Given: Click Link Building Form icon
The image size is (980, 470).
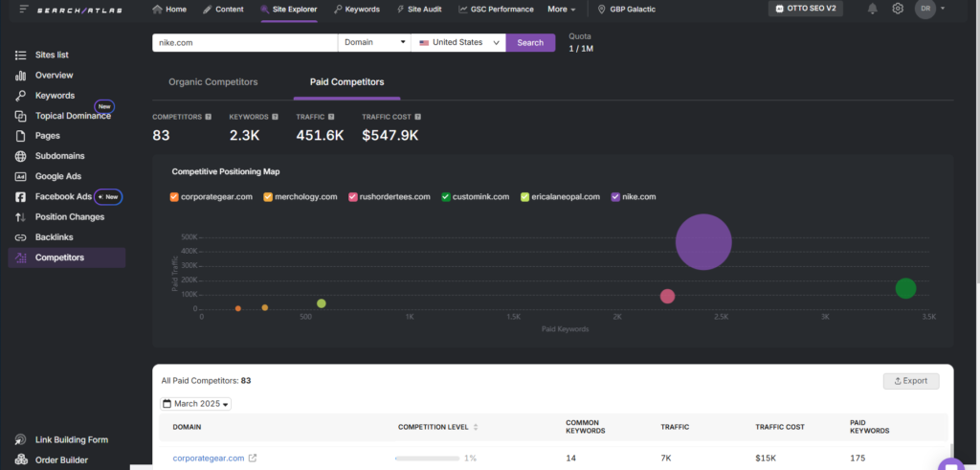Looking at the screenshot, I should click(x=21, y=440).
